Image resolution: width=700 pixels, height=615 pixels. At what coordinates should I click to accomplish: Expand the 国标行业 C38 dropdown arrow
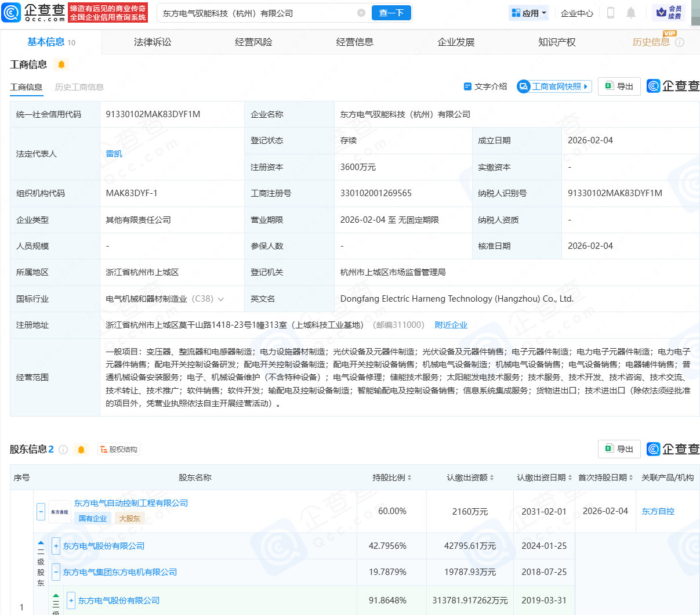[x=221, y=299]
